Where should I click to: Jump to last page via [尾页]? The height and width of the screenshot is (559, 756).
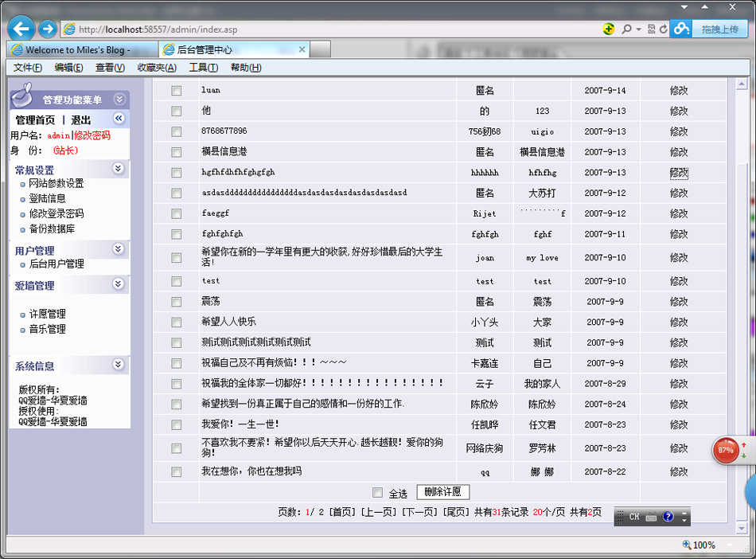pyautogui.click(x=456, y=512)
